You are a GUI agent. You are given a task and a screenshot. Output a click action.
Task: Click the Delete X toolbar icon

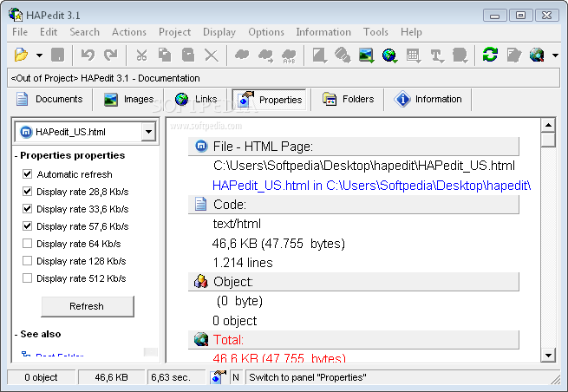click(212, 55)
